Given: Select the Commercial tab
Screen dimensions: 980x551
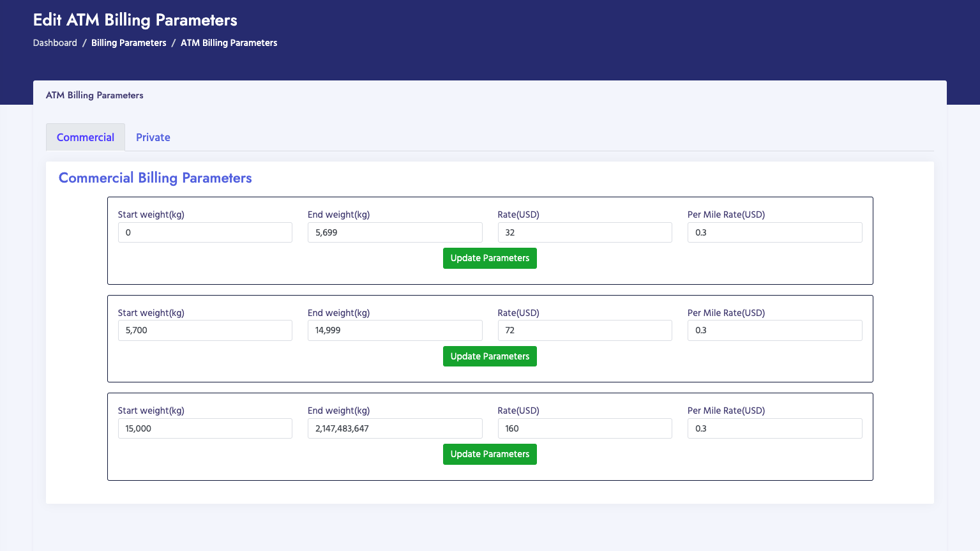Looking at the screenshot, I should pos(85,137).
